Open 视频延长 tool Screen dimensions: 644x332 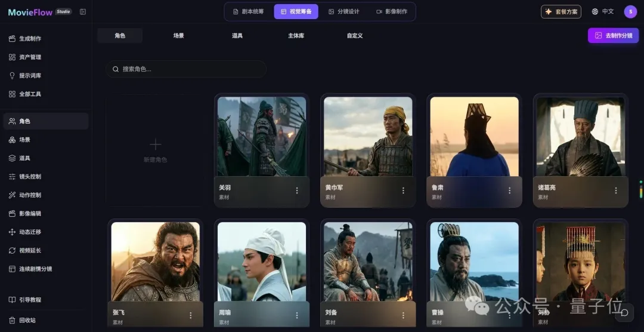[25, 251]
